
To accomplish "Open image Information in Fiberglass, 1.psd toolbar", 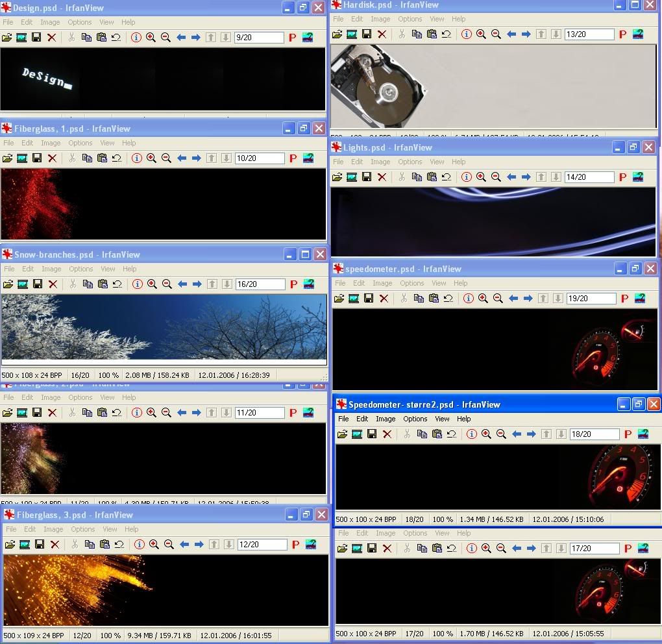I will 136,158.
